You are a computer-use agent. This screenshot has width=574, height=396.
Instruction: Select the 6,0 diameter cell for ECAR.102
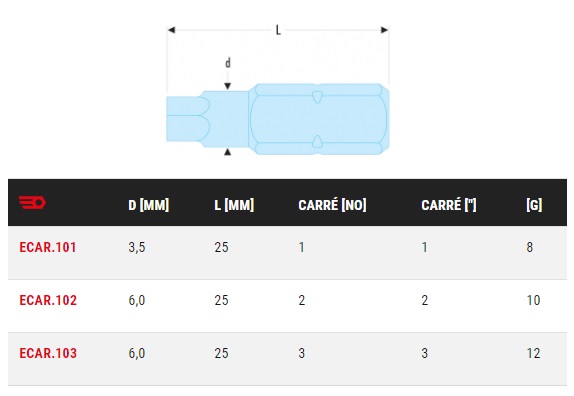point(137,300)
